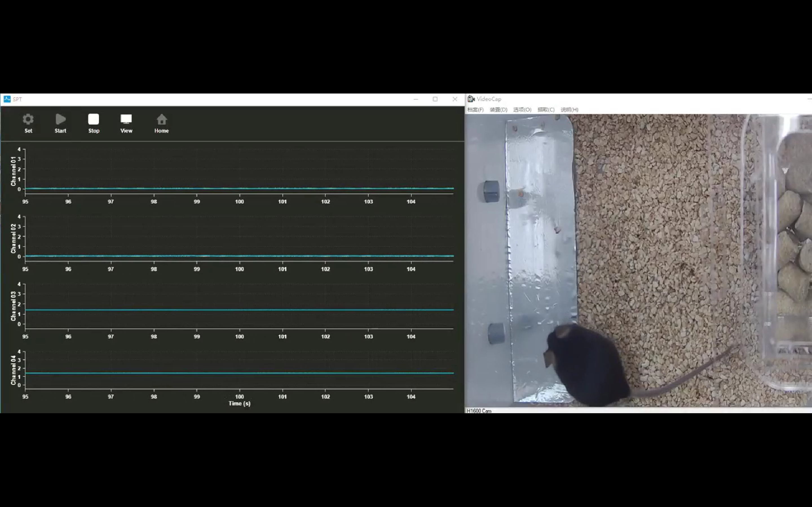The width and height of the screenshot is (812, 507).
Task: Click the VideoCap camera title icon
Action: point(471,99)
